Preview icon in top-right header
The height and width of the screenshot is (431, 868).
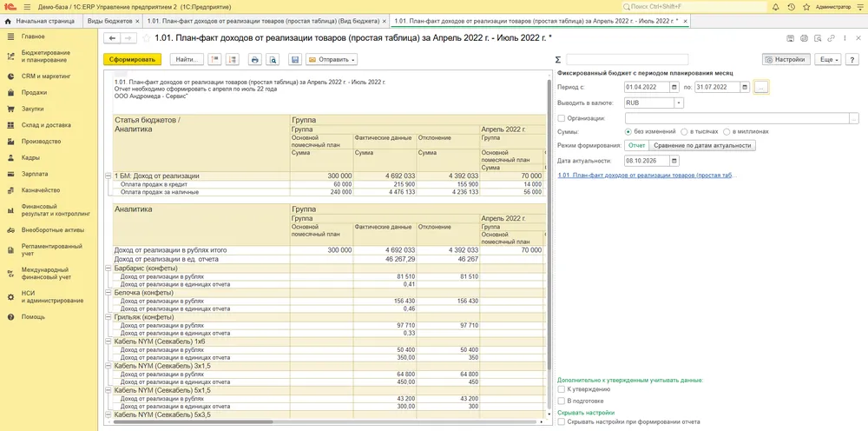pyautogui.click(x=817, y=38)
